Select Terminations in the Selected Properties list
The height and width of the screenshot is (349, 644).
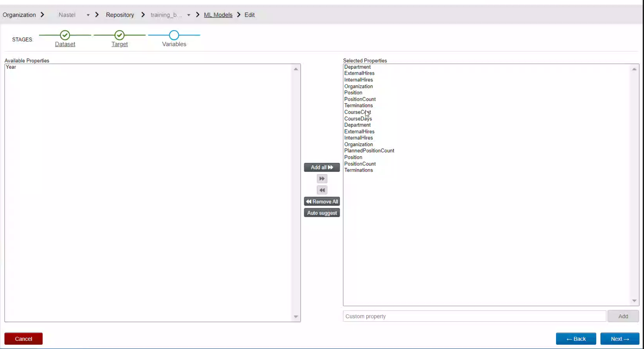358,105
